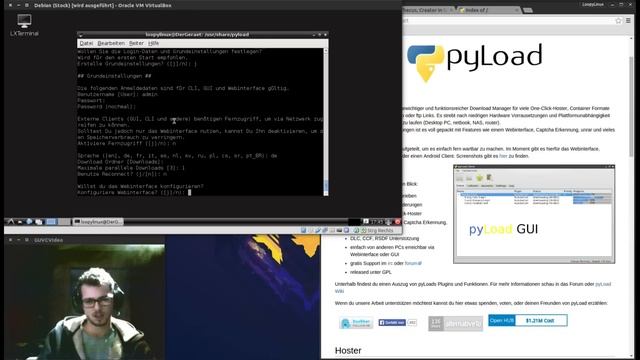Follow the 'hier' screenshots link
The image size is (640, 360).
503,156
